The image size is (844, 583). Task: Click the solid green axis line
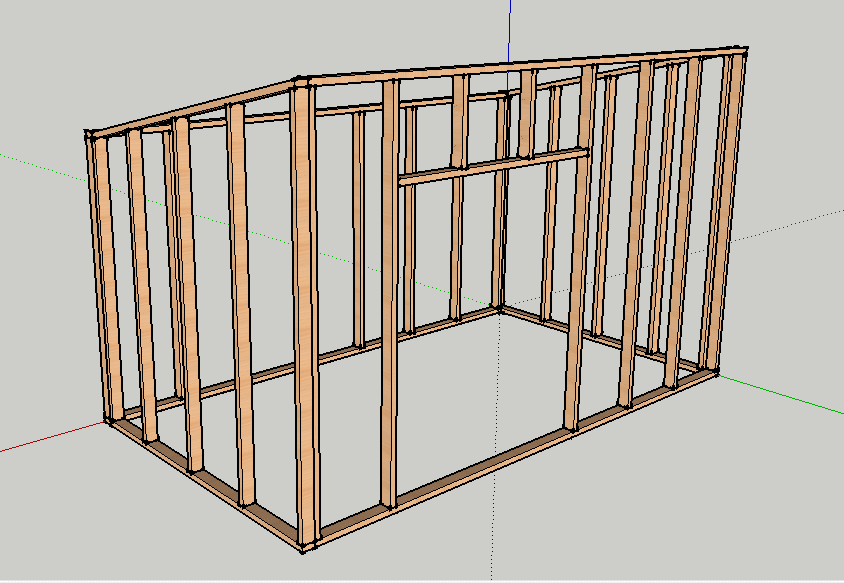tap(790, 396)
